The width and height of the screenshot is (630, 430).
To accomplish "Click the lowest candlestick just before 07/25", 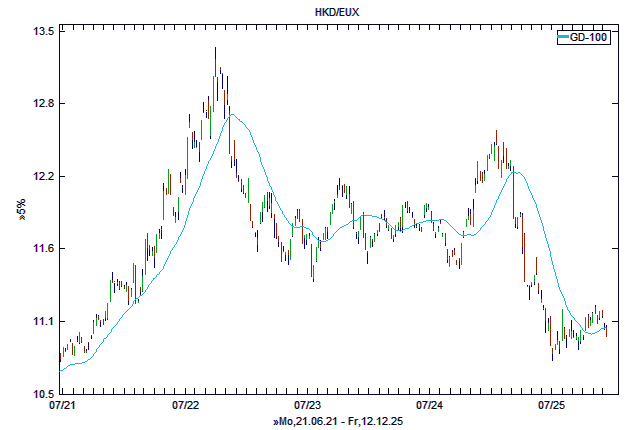I will tap(552, 350).
